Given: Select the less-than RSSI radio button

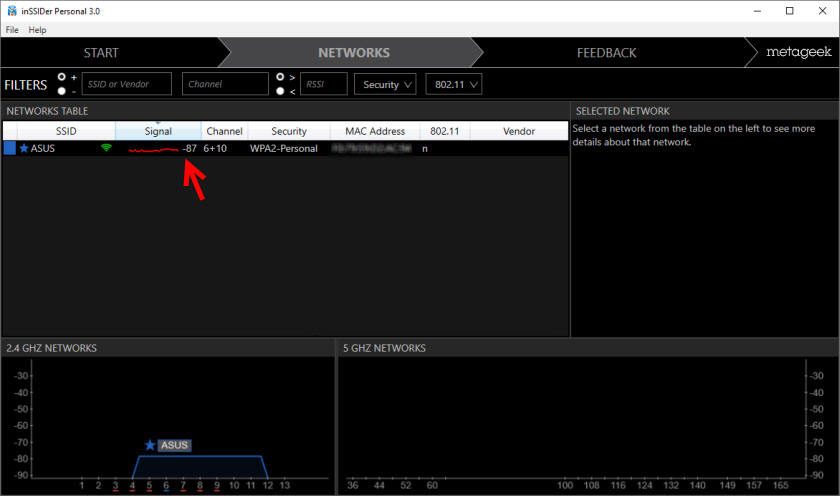Looking at the screenshot, I should click(280, 91).
